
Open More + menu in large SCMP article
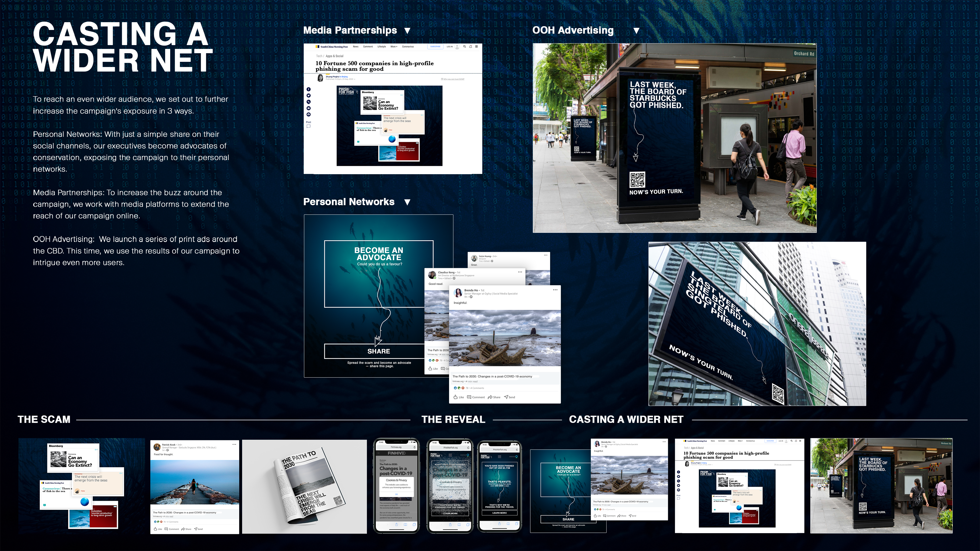click(394, 47)
